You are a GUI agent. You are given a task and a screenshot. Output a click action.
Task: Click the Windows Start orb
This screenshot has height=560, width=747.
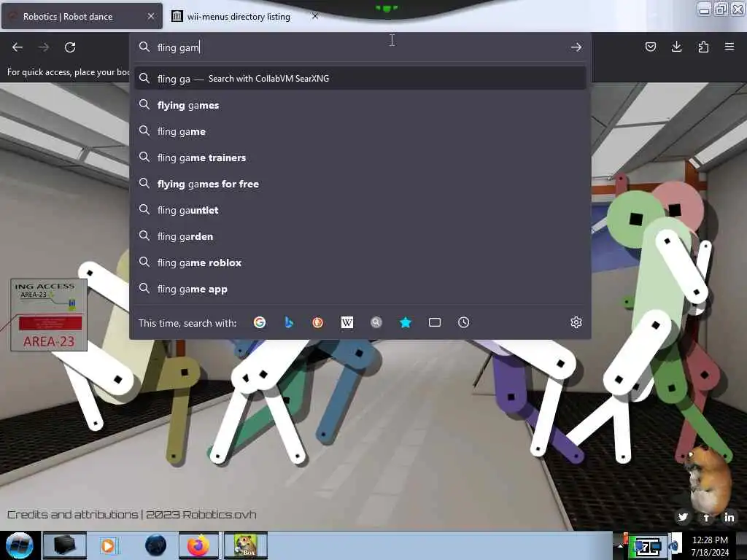20,545
